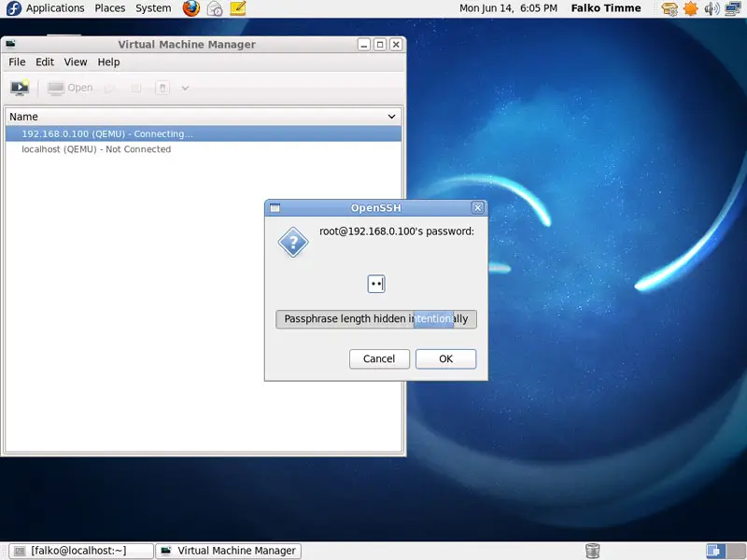Open the yellow notes launcher icon

tap(238, 8)
